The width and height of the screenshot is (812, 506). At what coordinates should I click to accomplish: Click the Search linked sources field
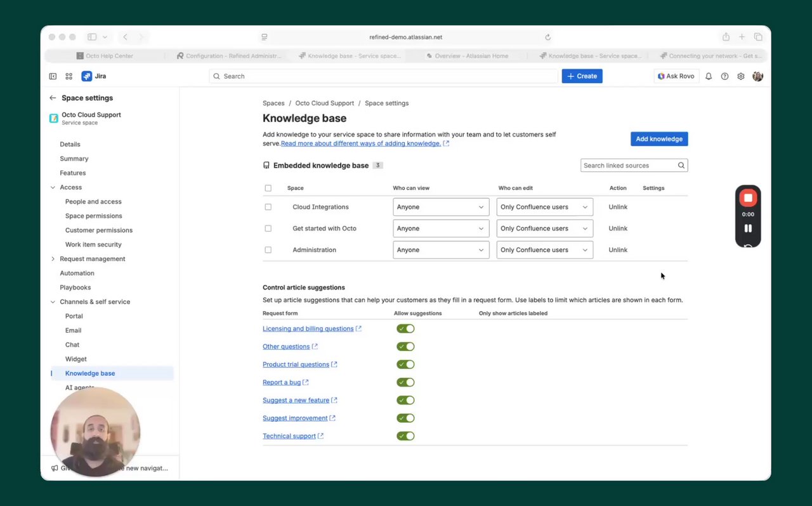[634, 166]
